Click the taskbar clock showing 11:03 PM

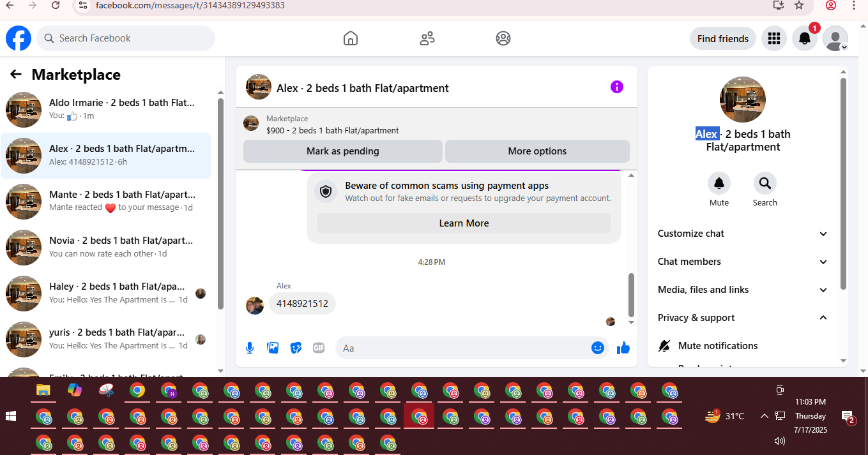coord(811,402)
